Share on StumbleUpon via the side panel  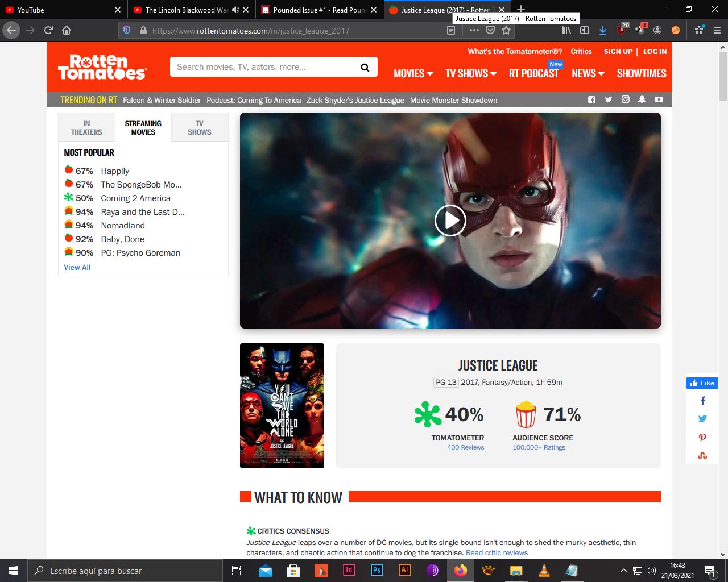click(702, 455)
